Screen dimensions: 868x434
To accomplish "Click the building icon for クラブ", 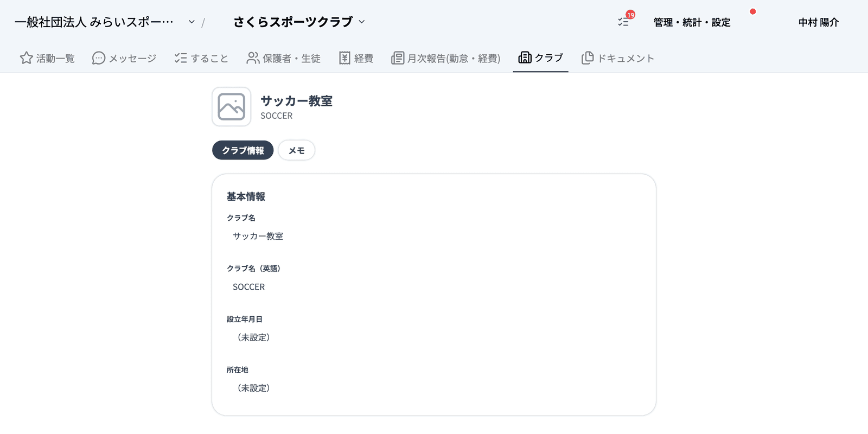I will [x=525, y=58].
